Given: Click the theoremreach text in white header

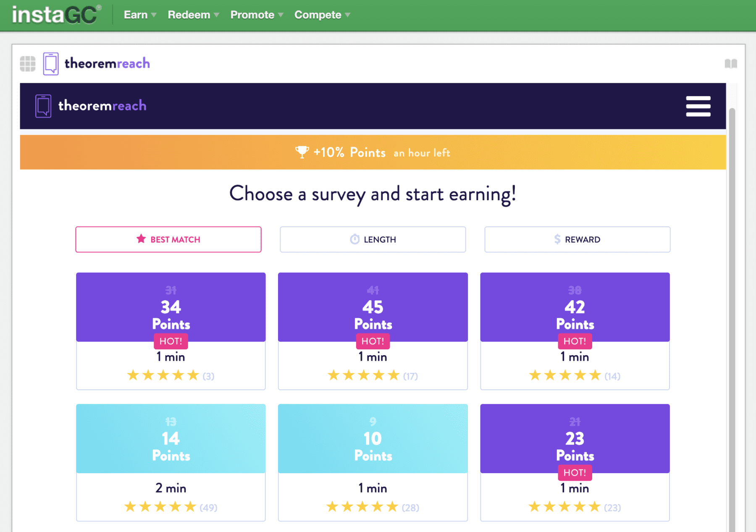Looking at the screenshot, I should 107,63.
